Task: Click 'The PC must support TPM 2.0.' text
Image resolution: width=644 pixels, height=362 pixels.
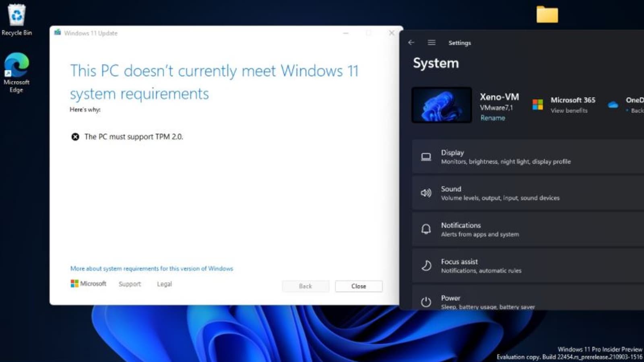Action: 134,137
